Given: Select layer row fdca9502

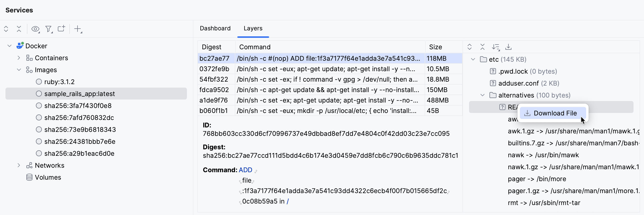Looking at the screenshot, I should coord(330,90).
